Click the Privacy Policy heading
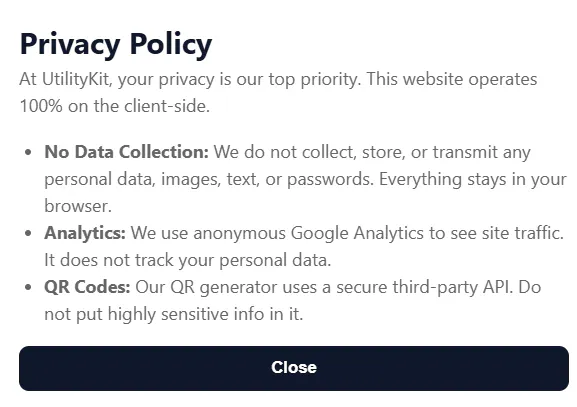 [116, 45]
